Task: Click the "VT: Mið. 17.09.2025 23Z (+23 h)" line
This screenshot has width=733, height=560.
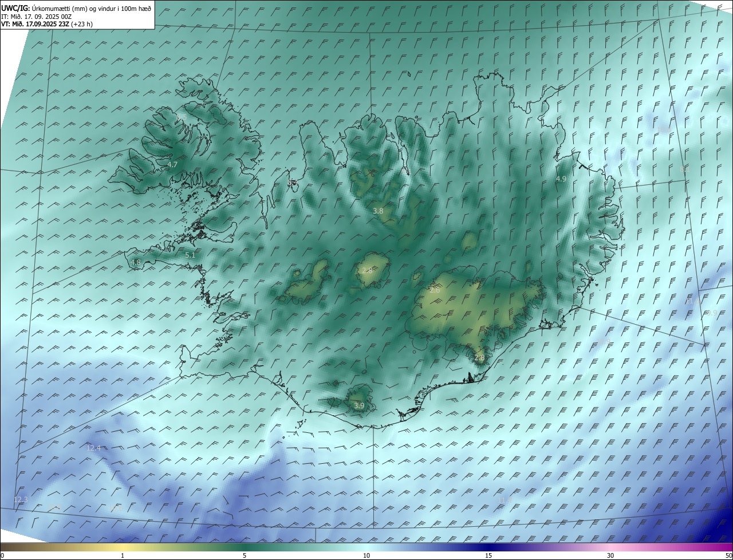Action: pyautogui.click(x=47, y=24)
